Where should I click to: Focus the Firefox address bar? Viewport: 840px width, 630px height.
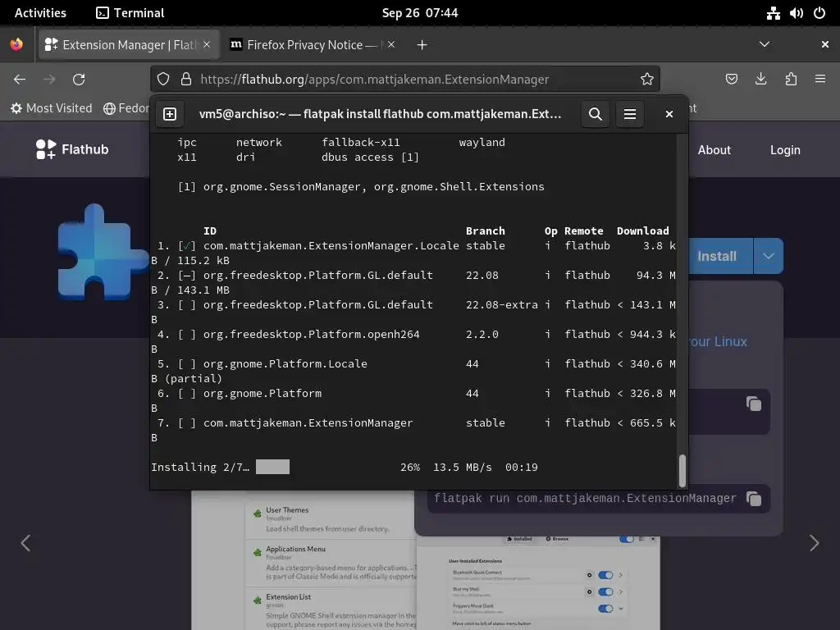[x=405, y=80]
